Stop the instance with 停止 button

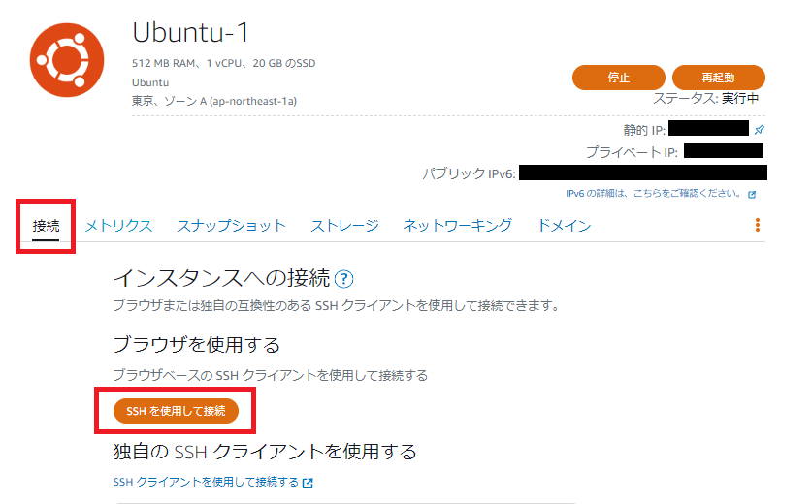click(618, 78)
